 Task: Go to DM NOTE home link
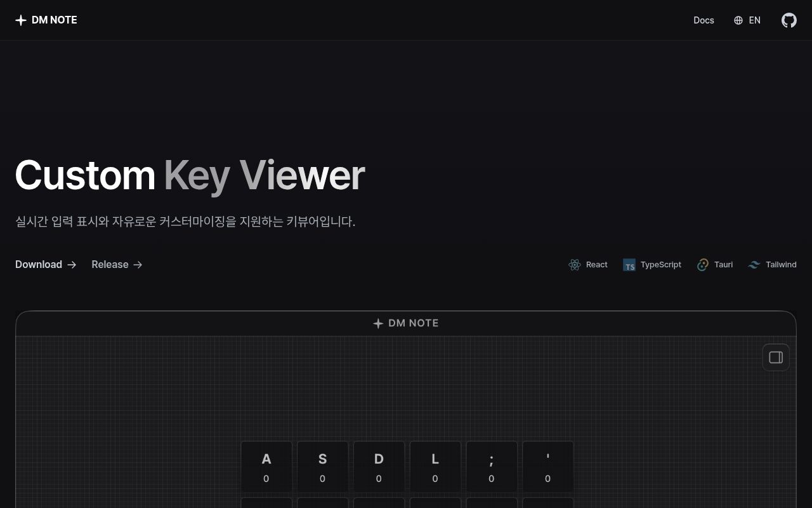46,20
